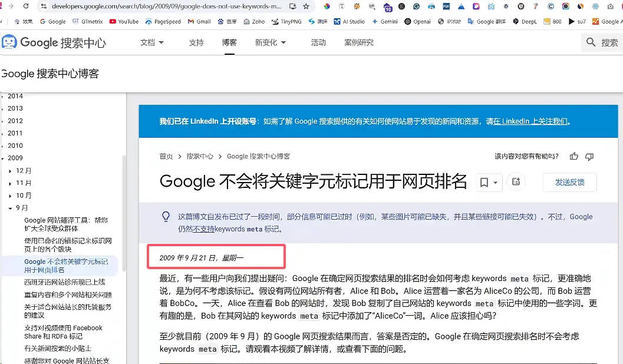623x364 pixels.
Task: Select 案例研究 in the top navigation
Action: click(x=358, y=42)
